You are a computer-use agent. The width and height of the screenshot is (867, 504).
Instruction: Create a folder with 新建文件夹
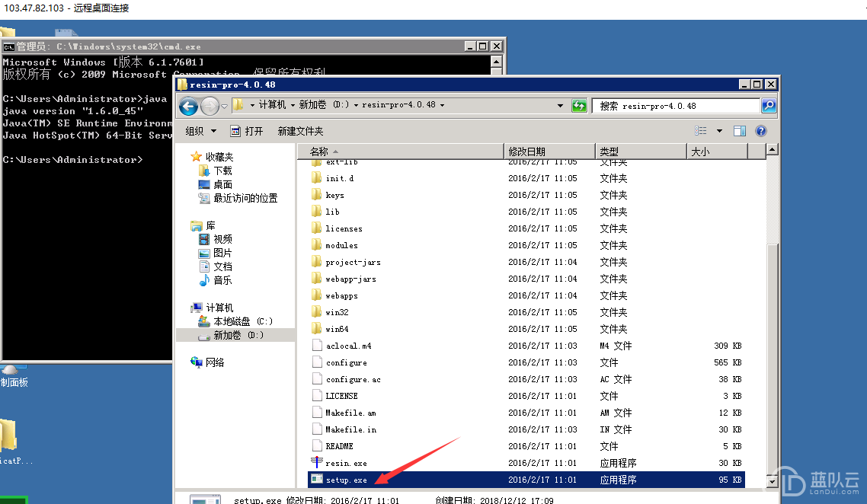[300, 131]
